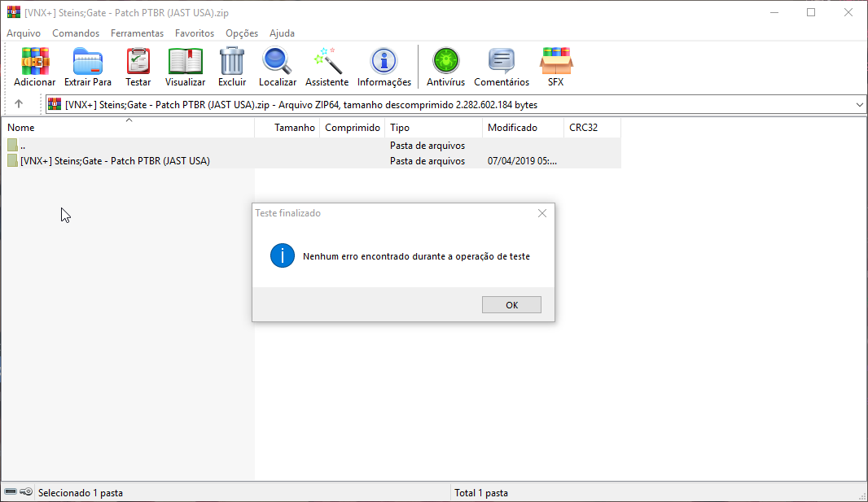868x502 pixels.
Task: Click the SFX archive conversion icon
Action: coord(556,61)
